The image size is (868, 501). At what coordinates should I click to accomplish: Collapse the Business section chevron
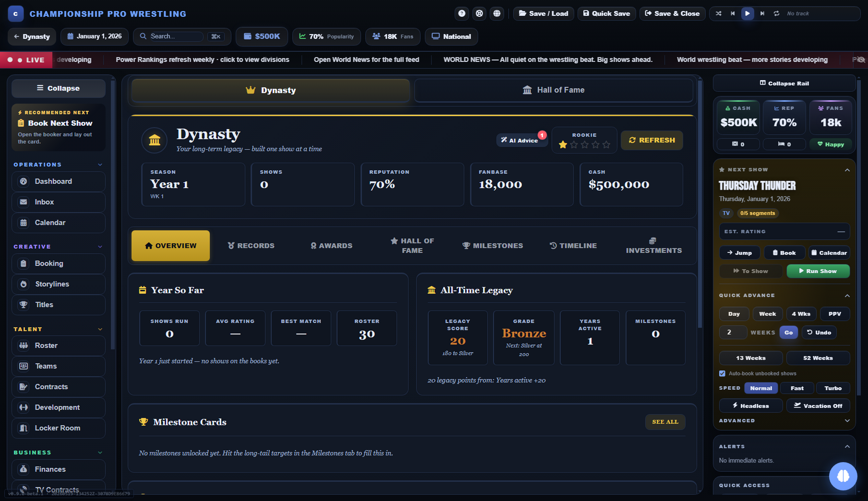pyautogui.click(x=100, y=452)
